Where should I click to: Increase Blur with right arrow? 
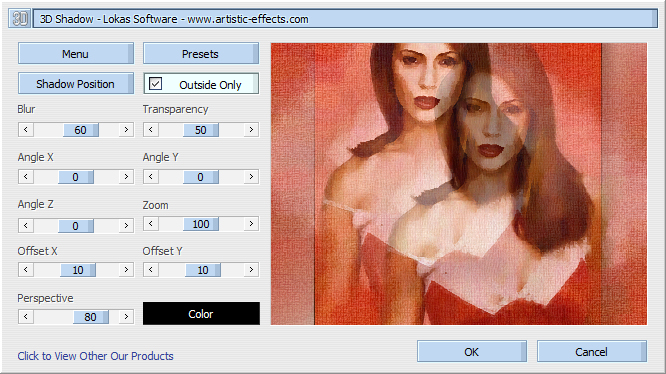pyautogui.click(x=126, y=129)
